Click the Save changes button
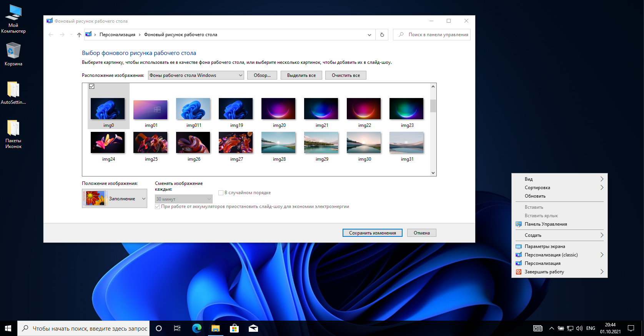This screenshot has width=644, height=336. point(372,233)
